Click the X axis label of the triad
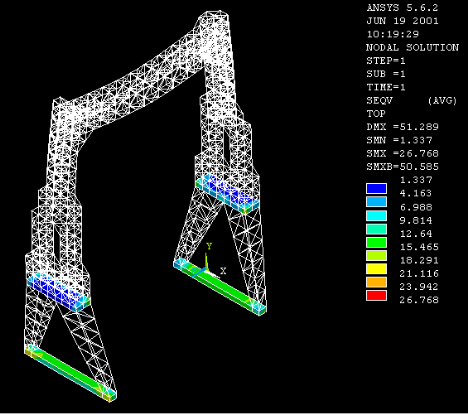The height and width of the screenshot is (414, 468). click(223, 271)
